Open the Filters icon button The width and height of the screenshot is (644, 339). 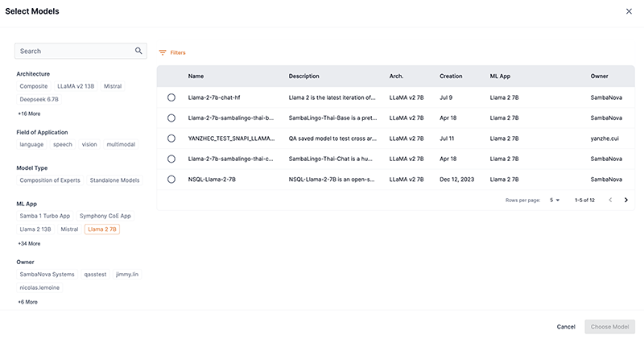(163, 52)
